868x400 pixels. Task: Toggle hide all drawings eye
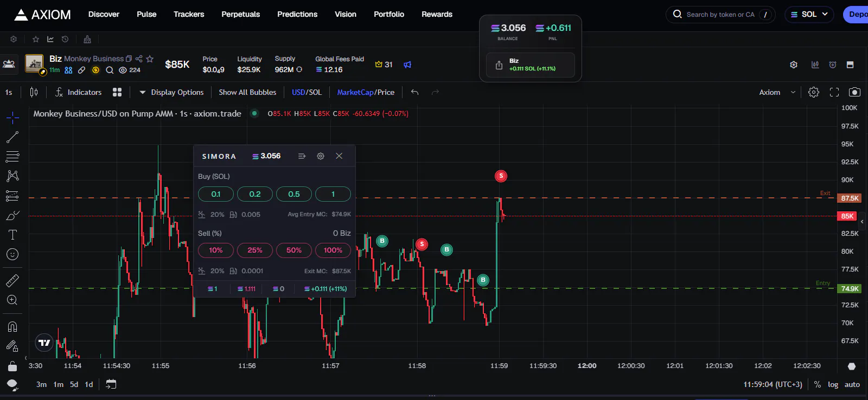pos(12,385)
